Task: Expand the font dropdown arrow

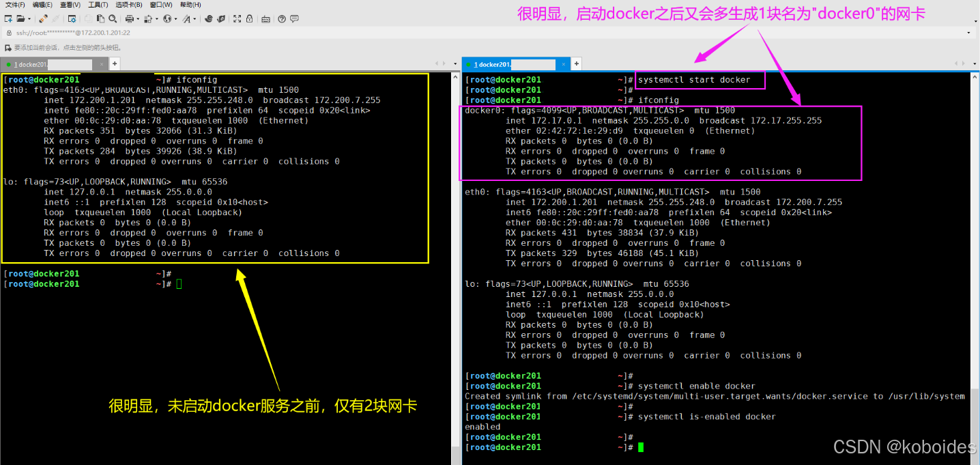Action: tap(194, 19)
